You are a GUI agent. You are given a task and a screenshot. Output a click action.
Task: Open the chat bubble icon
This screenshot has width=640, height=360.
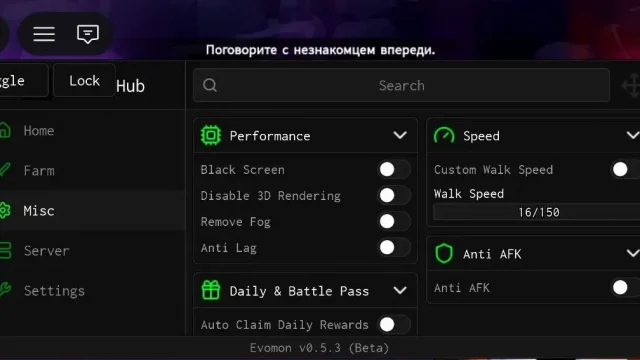point(88,34)
